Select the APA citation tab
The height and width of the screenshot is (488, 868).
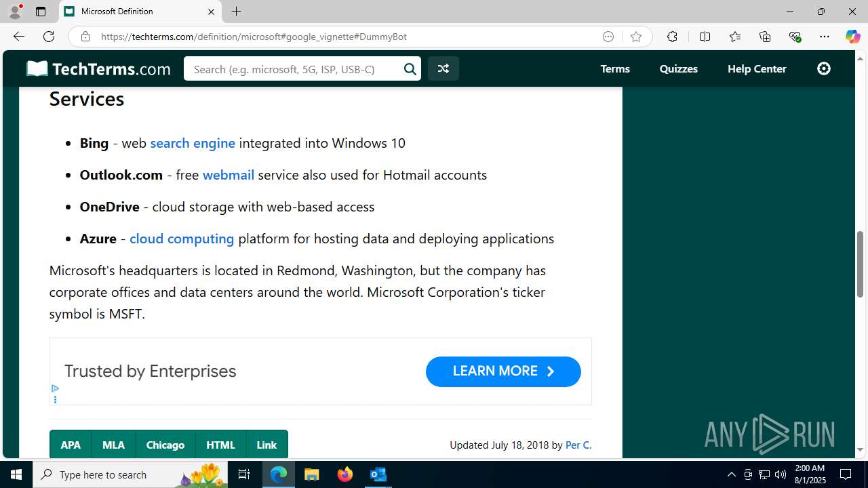click(71, 445)
